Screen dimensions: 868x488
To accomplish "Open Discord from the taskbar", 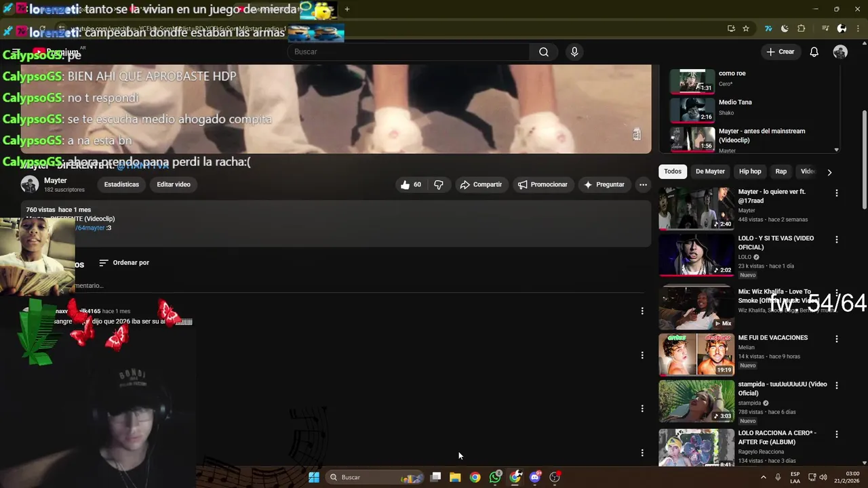I will point(535,477).
